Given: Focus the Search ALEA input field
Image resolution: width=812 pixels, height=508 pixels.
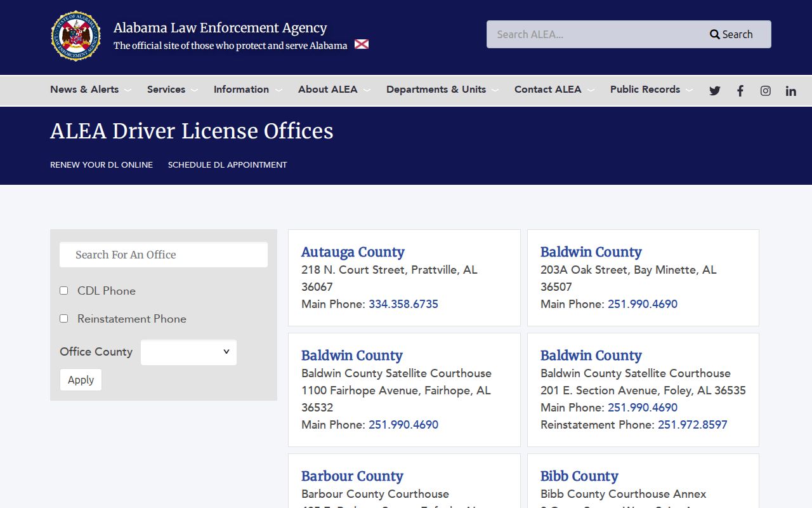Looking at the screenshot, I should [x=593, y=34].
